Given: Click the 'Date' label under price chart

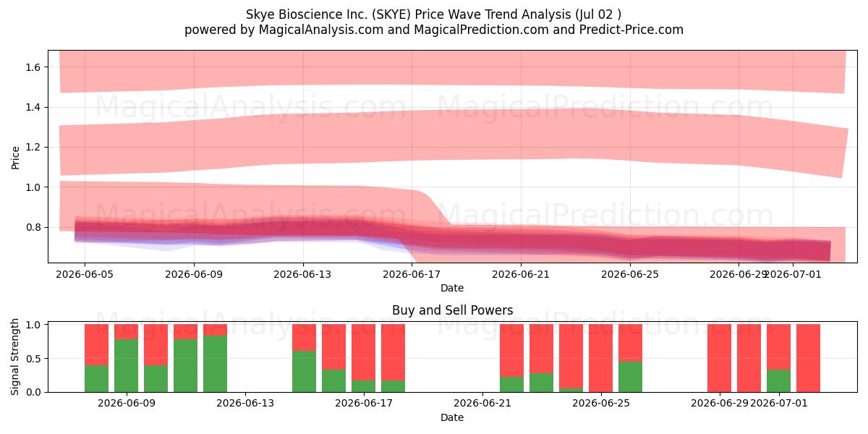Looking at the screenshot, I should 452,288.
